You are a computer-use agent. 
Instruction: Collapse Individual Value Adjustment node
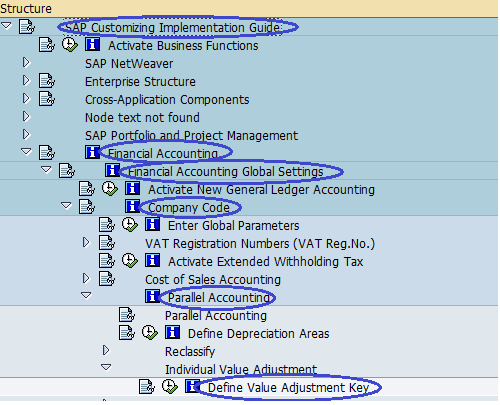[106, 367]
